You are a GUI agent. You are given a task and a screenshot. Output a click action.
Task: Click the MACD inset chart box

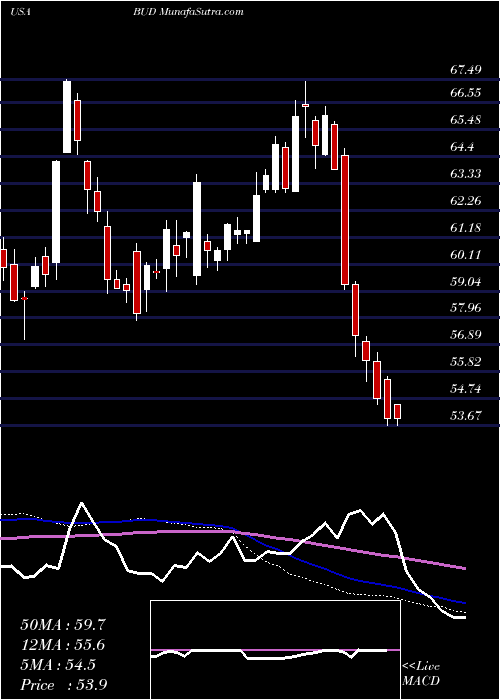point(275,650)
